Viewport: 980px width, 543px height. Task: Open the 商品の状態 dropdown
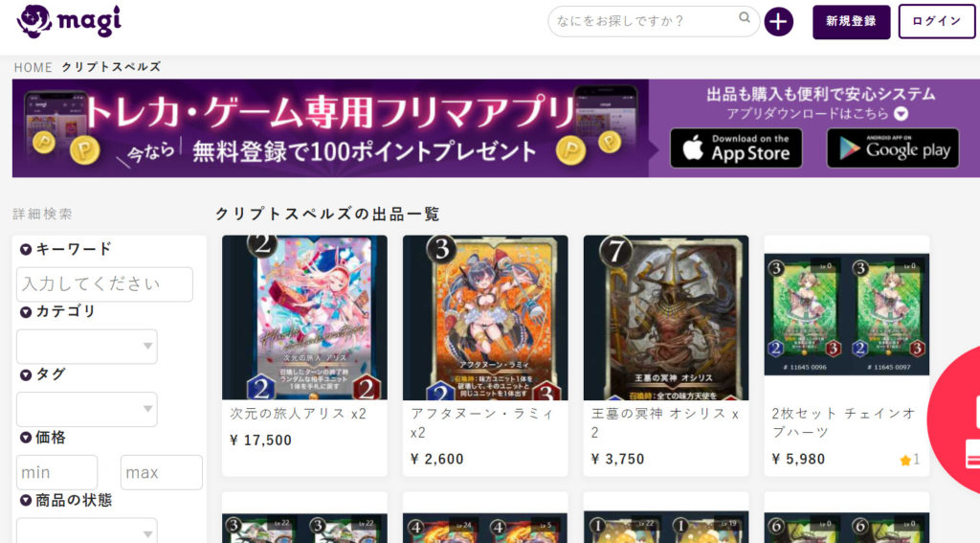(87, 531)
